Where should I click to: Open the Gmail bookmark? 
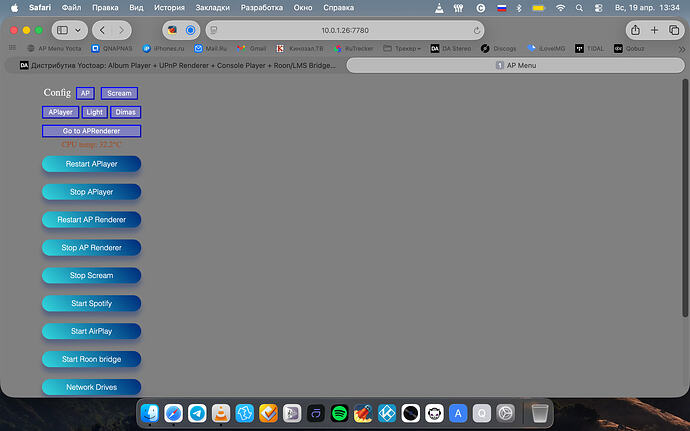251,48
